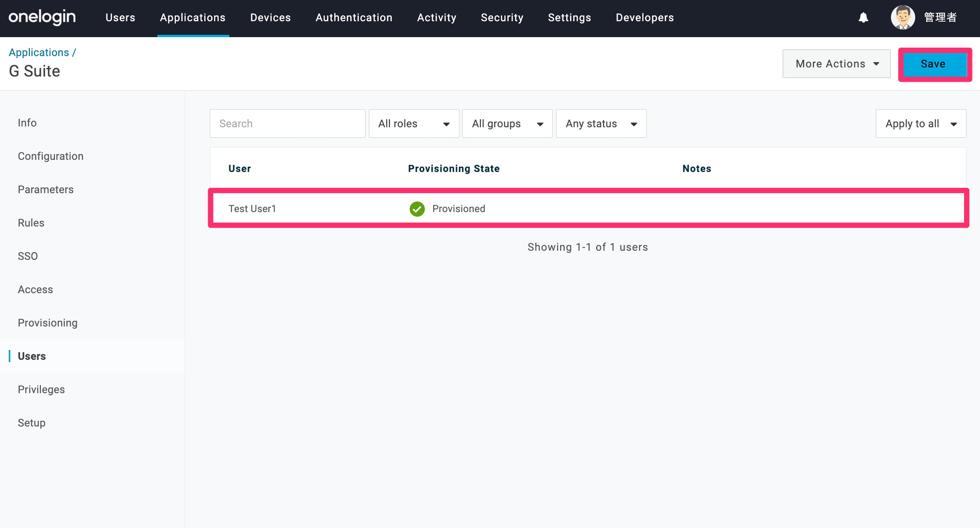Open the Users top menu
This screenshot has height=528, width=980.
pyautogui.click(x=120, y=17)
